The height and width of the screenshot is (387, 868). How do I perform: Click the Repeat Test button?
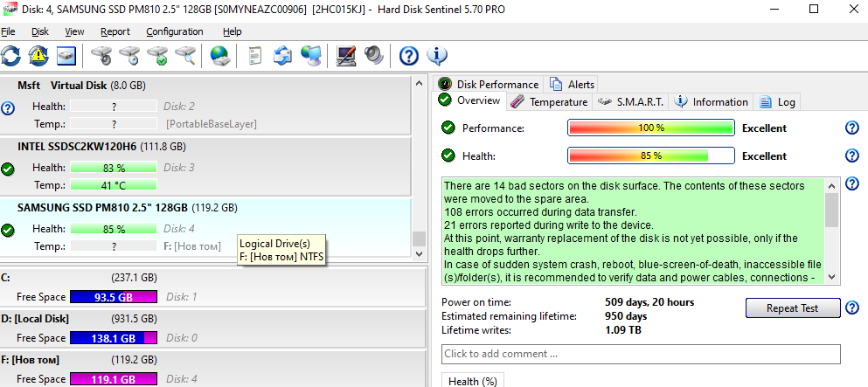pos(793,308)
